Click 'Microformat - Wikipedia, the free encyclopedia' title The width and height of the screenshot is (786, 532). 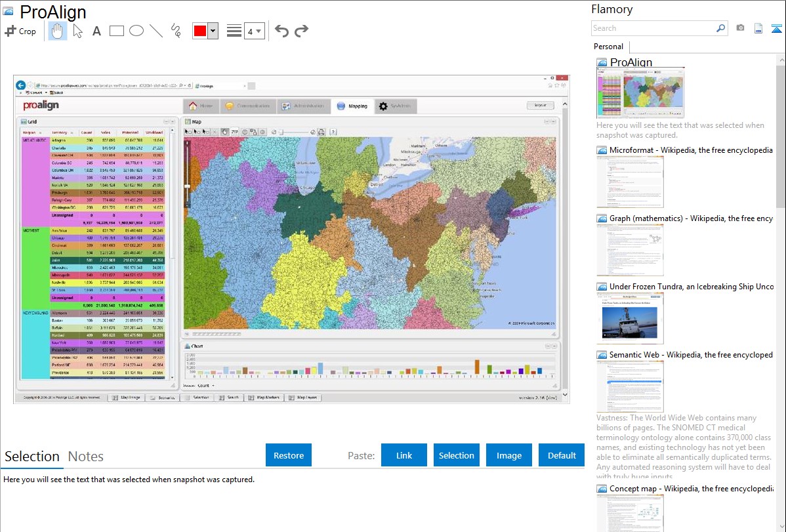pos(691,150)
